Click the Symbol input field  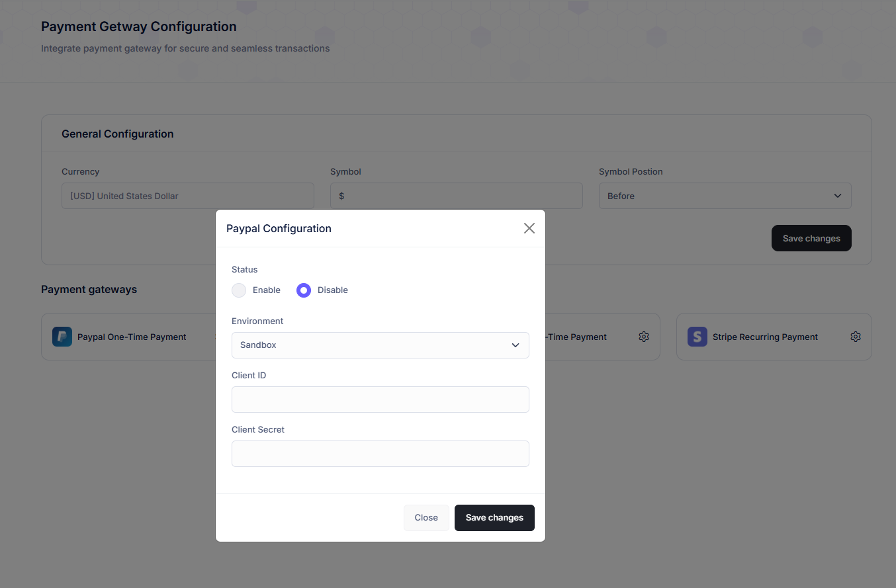click(x=456, y=196)
